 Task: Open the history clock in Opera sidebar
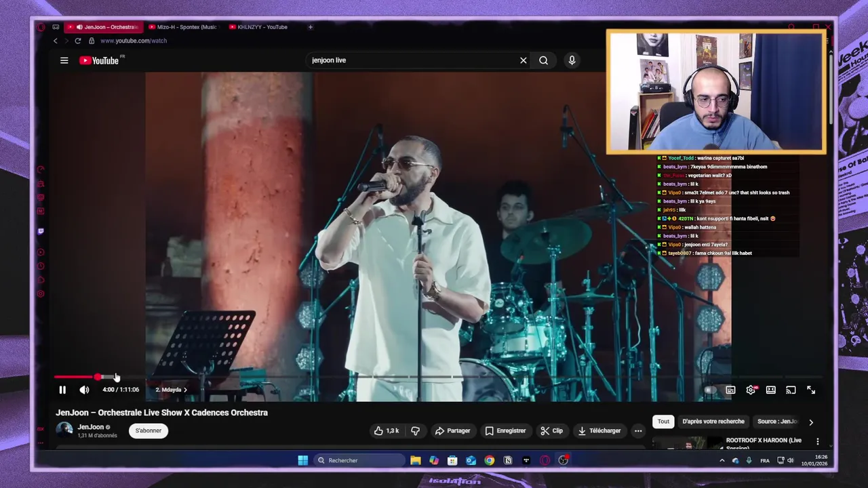pos(41,266)
